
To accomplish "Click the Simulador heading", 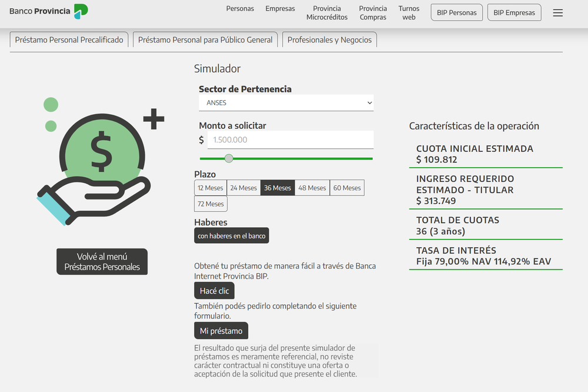I will 217,69.
